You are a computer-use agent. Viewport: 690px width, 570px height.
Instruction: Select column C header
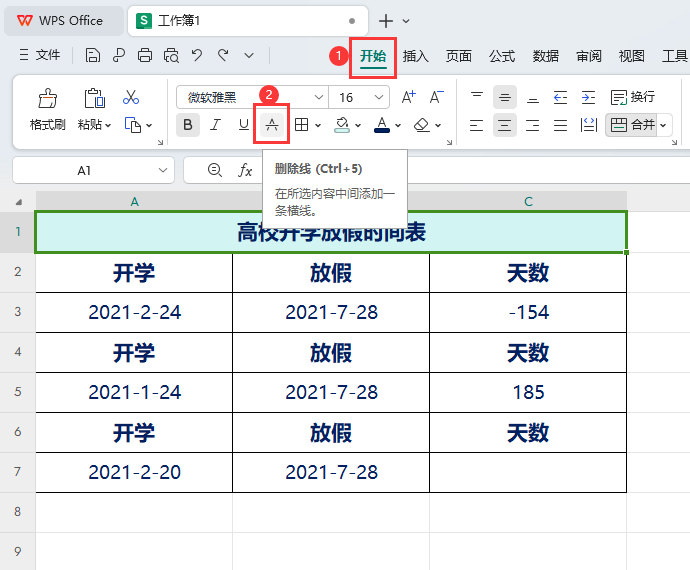(528, 201)
